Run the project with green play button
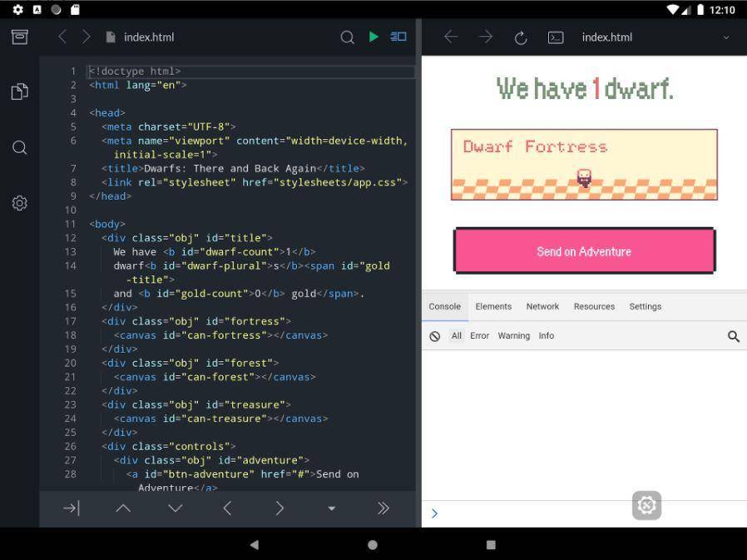 point(373,37)
